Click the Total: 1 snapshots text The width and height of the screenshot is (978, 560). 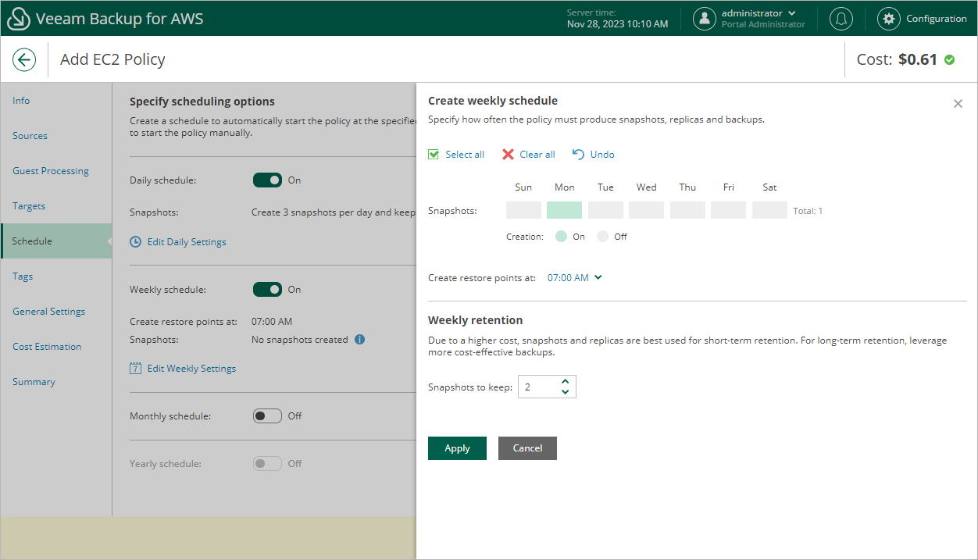[x=808, y=211]
